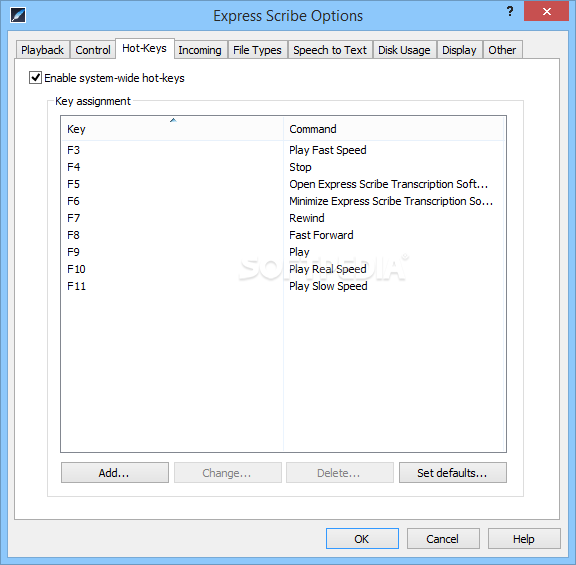The image size is (576, 565).
Task: Click the Stop command entry
Action: [300, 168]
